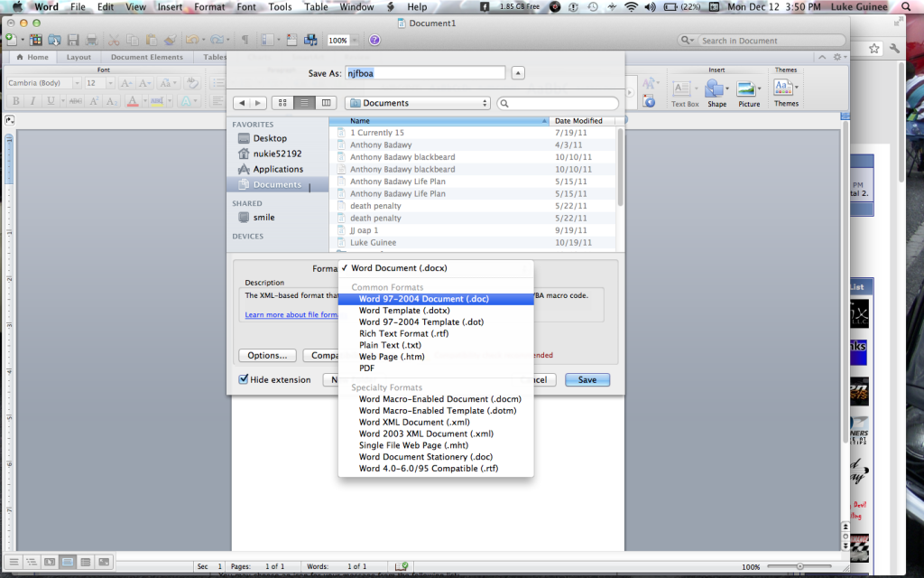Choose Word 97-2004 Document (.doc) format

coord(436,299)
